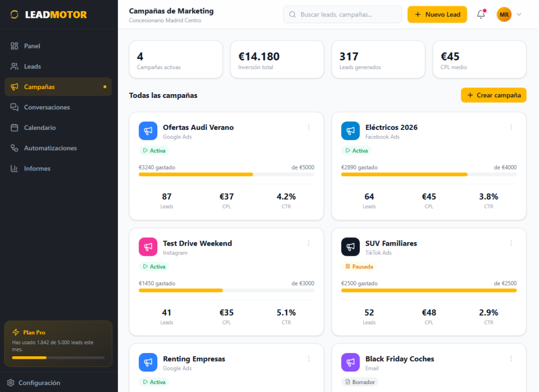This screenshot has width=539, height=392.
Task: Click the LeadMotor logo icon
Action: (x=14, y=14)
